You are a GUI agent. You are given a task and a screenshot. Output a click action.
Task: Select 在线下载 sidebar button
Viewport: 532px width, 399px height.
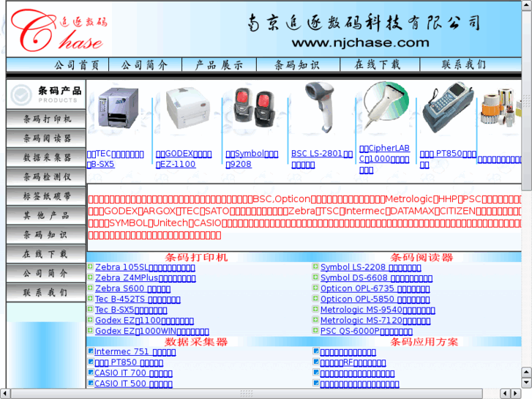coord(46,254)
